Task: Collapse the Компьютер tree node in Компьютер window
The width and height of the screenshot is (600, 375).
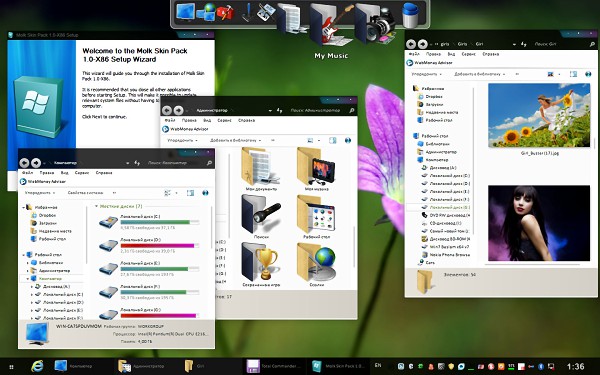Action: (x=28, y=279)
